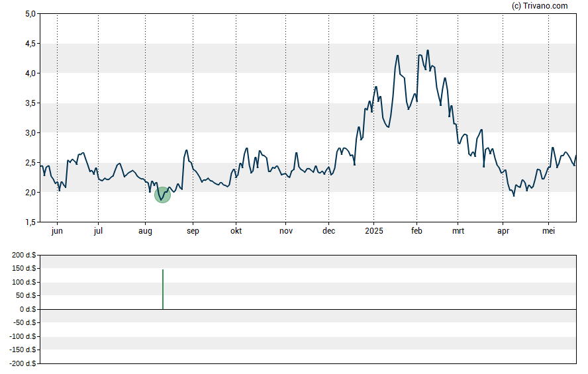Click the '-150 d.$' volume axis label
The width and height of the screenshot is (588, 374).
pos(23,350)
